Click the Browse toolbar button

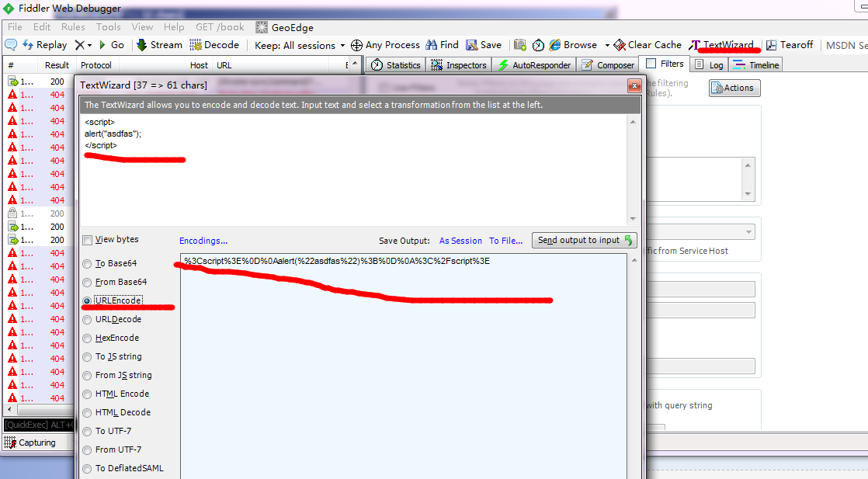click(x=573, y=45)
